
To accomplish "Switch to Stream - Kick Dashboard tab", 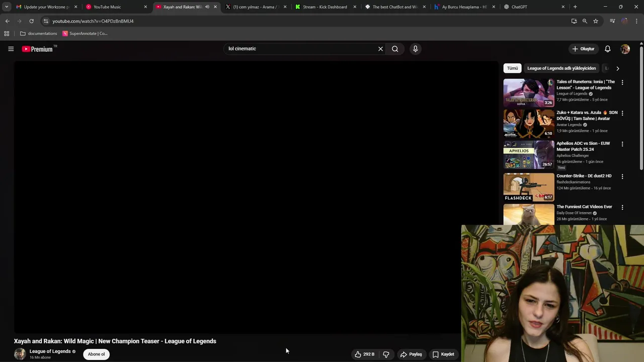I will 325,7.
